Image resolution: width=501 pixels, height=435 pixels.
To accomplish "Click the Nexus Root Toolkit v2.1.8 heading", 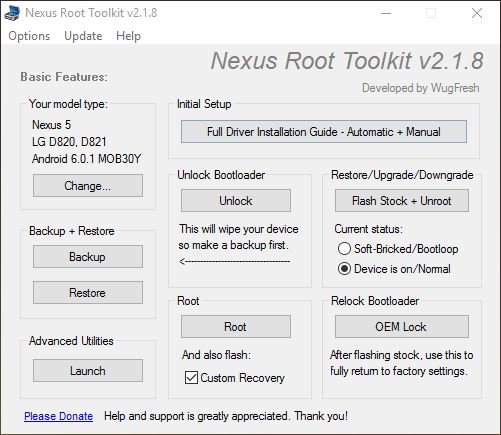I will point(347,61).
